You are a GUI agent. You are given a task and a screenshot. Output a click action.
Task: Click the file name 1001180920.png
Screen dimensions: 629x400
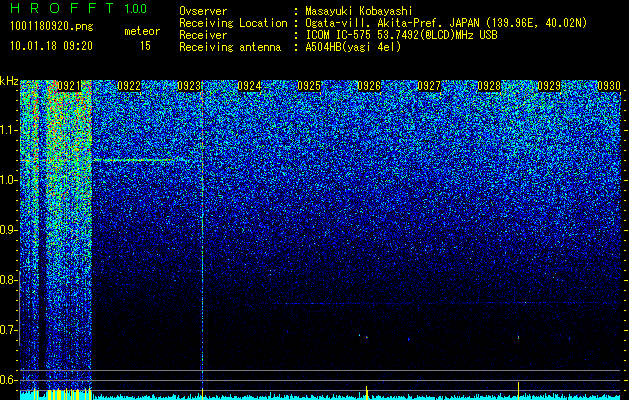[x=52, y=27]
